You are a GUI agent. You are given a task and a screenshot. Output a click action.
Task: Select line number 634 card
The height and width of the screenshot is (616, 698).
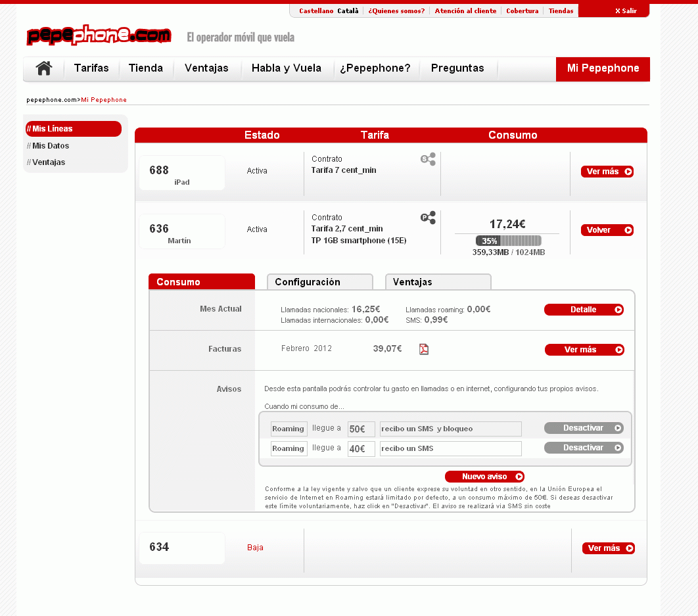(x=181, y=548)
